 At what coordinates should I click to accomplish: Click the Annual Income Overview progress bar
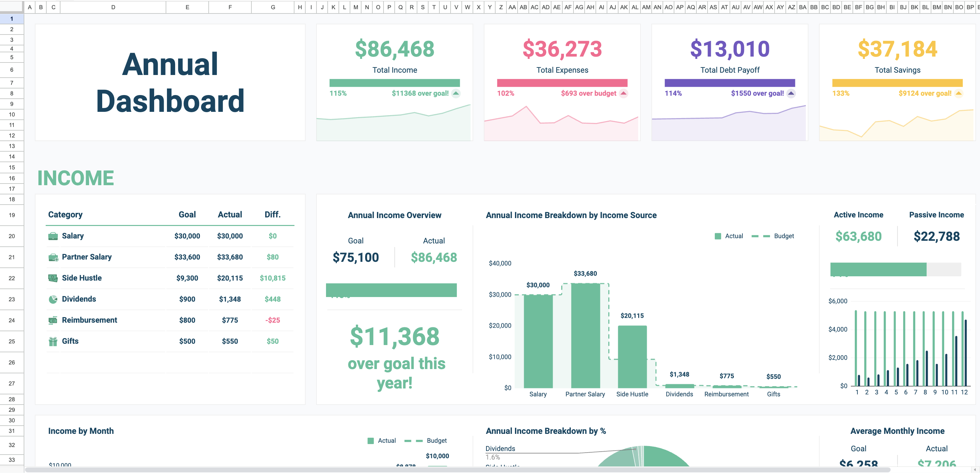pos(391,290)
